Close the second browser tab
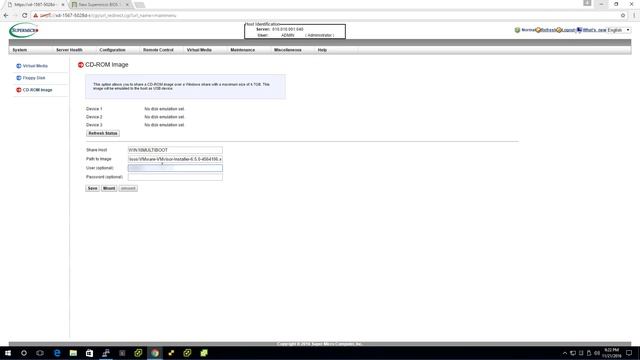640x360 pixels. [x=127, y=4]
